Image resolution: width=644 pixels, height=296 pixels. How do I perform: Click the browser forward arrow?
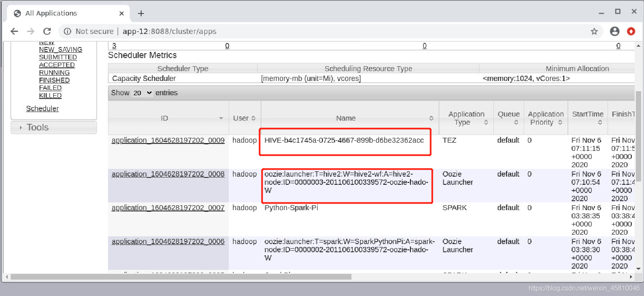pyautogui.click(x=31, y=31)
